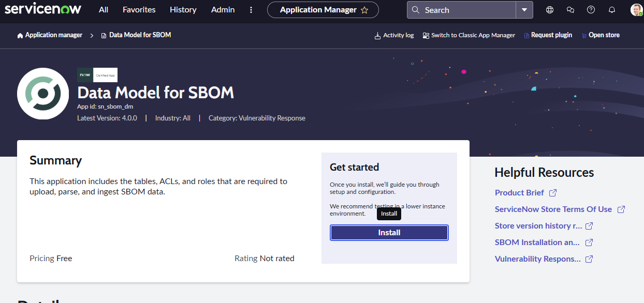
Task: Click the search magnifier icon
Action: pyautogui.click(x=416, y=10)
